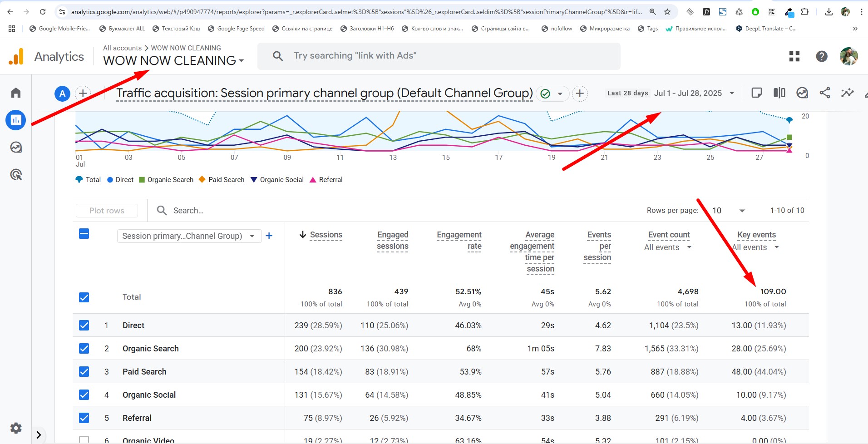Image resolution: width=868 pixels, height=444 pixels.
Task: Open the date range Jul 1 - Jul 28 picker
Action: [x=694, y=93]
